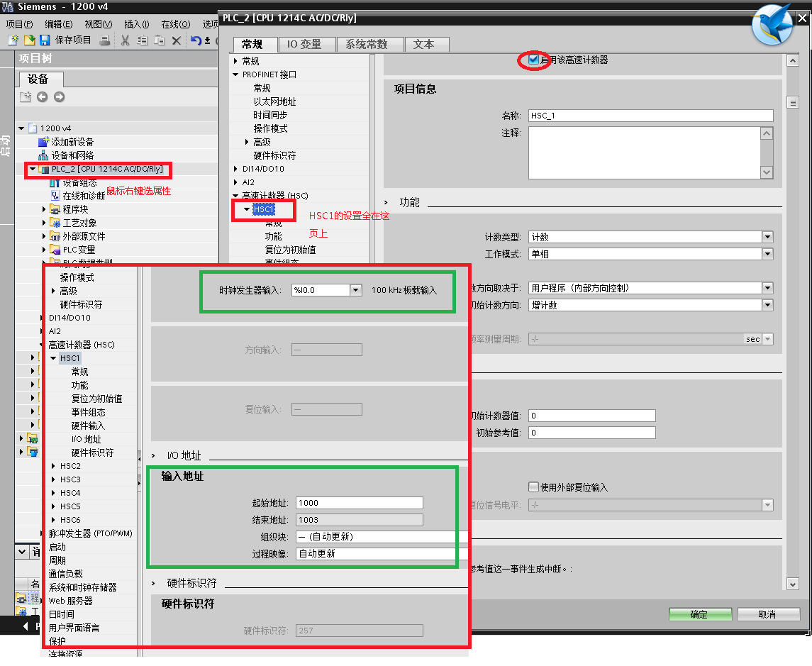The height and width of the screenshot is (666, 812).
Task: Open the 视图(V) menu
Action: pos(99,24)
